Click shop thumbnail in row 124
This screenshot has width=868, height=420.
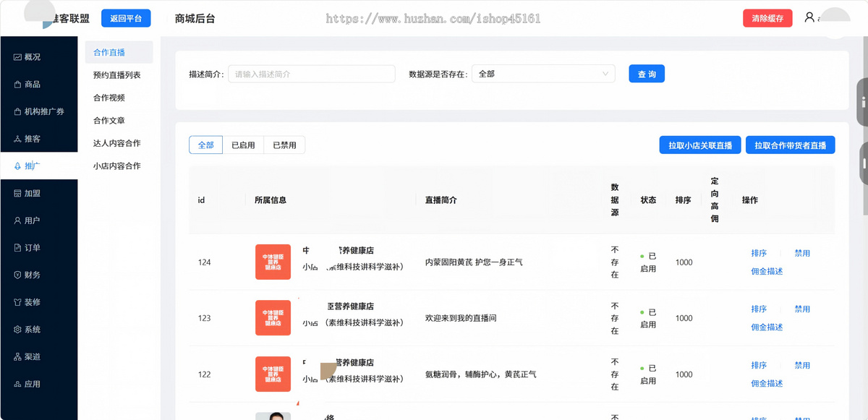tap(273, 262)
